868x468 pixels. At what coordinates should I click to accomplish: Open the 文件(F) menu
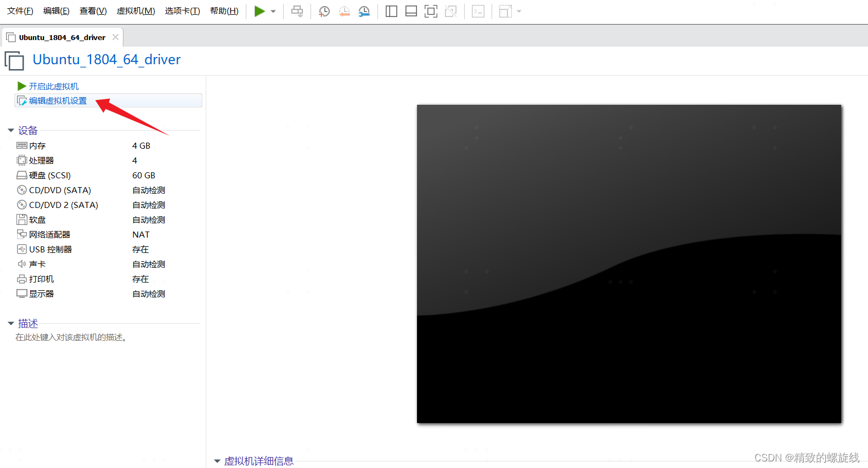(x=20, y=11)
